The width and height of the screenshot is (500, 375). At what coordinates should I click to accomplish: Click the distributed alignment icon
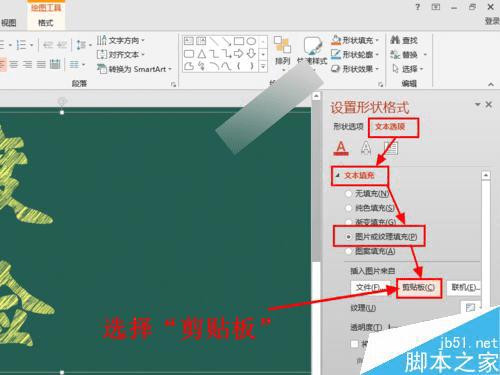tap(55, 64)
